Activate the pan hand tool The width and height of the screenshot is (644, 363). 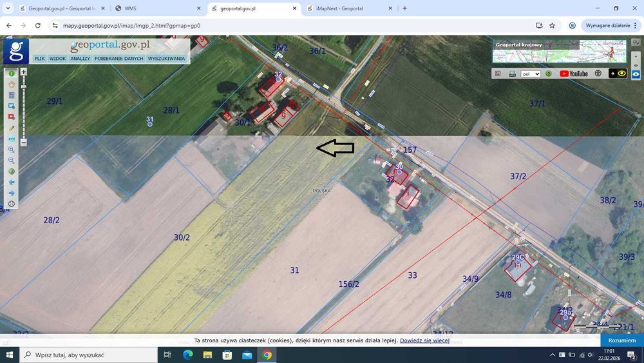12,84
